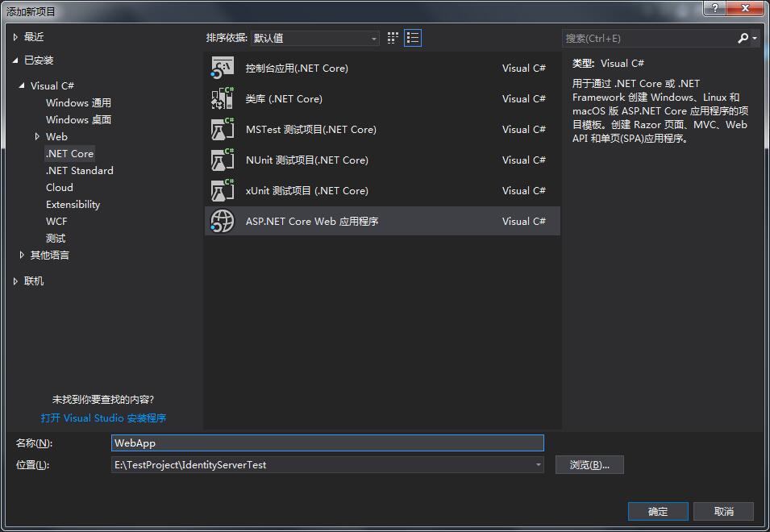This screenshot has height=532, width=770.
Task: Collapse the Visual C# tree node
Action: point(22,85)
